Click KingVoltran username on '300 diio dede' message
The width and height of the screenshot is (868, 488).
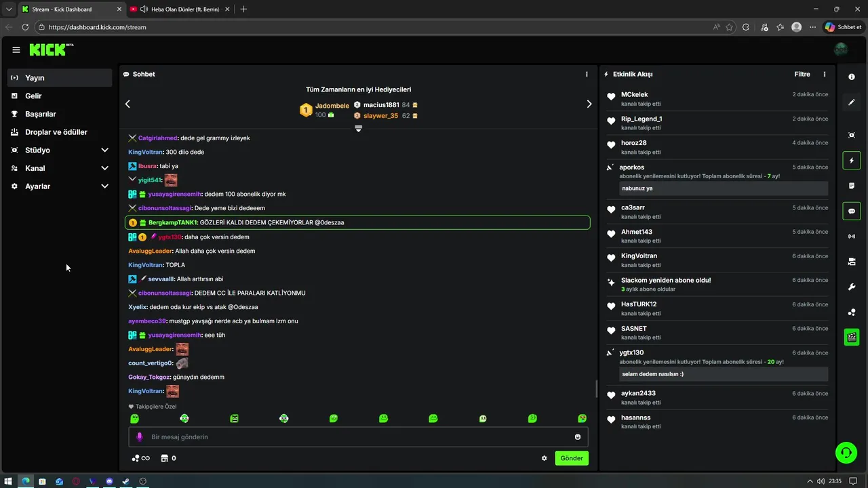click(145, 152)
